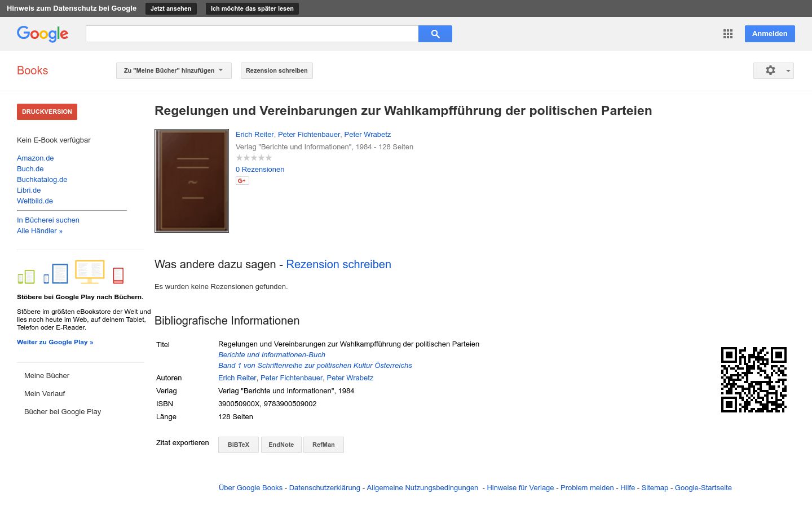Open 'Allgemeine Nutzungsbedingungen' footer link
The height and width of the screenshot is (524, 812).
pos(422,488)
